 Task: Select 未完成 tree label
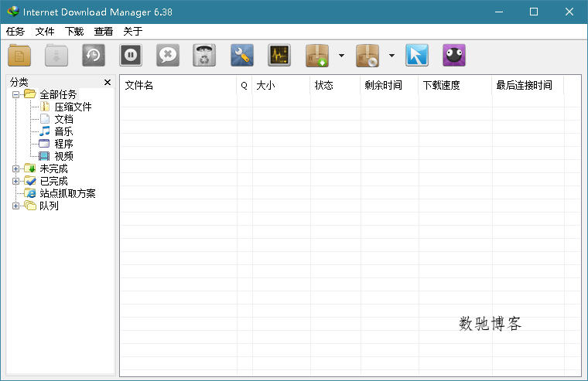[54, 168]
